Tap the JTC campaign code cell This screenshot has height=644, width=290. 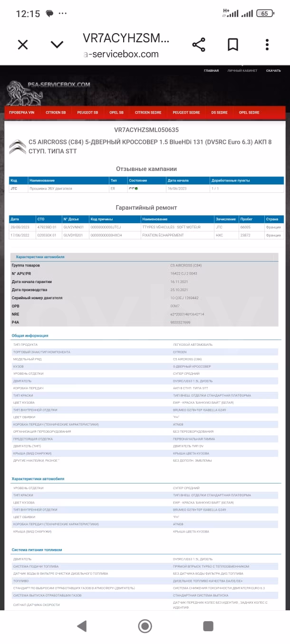[x=14, y=189]
